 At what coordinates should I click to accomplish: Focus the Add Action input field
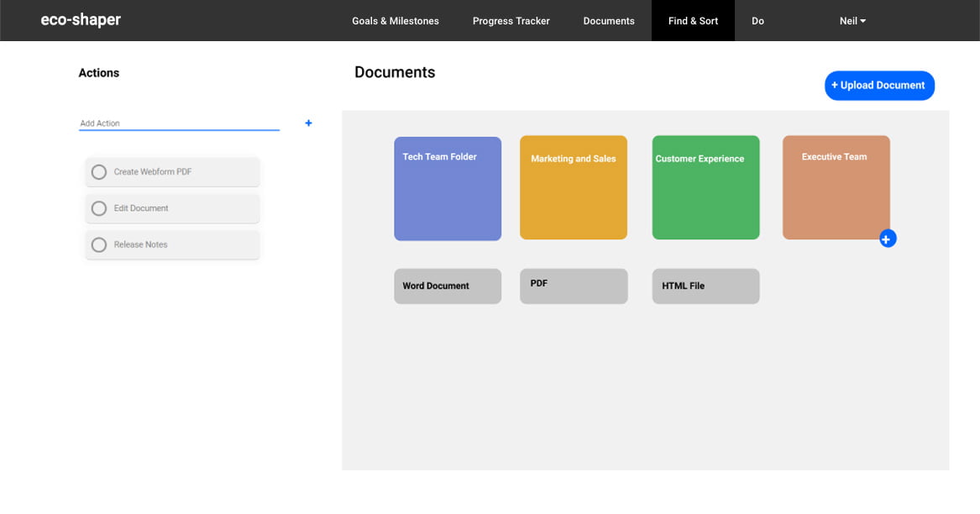tap(179, 123)
